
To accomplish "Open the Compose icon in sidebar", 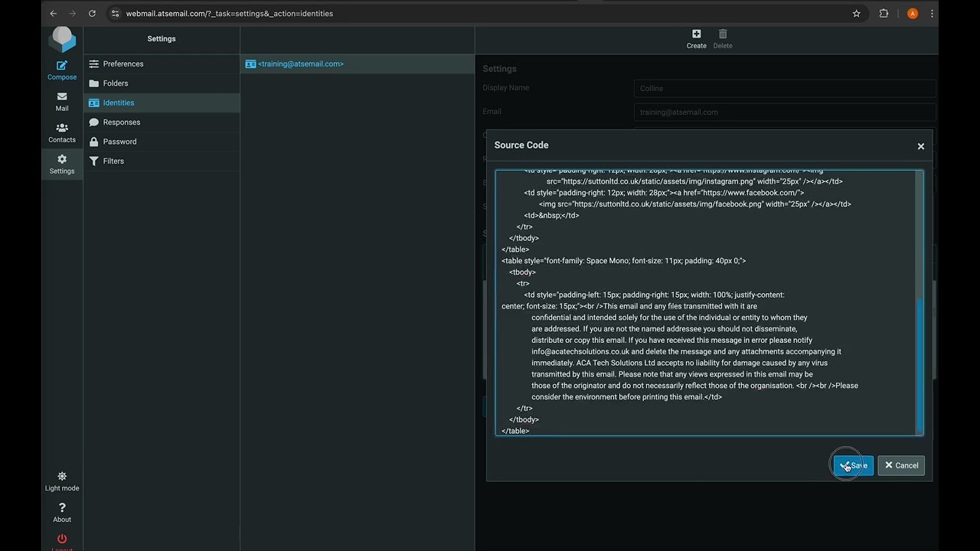I will pyautogui.click(x=62, y=70).
